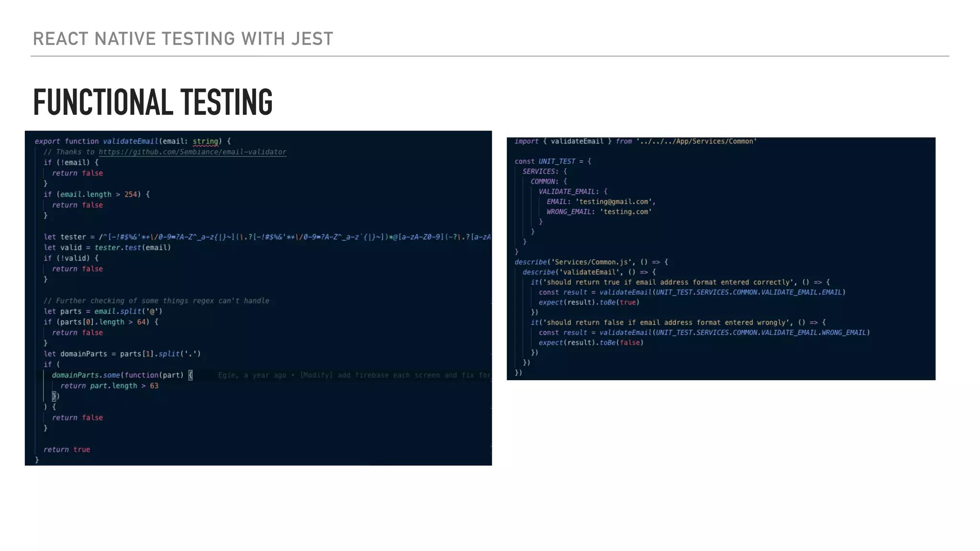This screenshot has width=980, height=551.
Task: Click the 'let domainParts = parts[1].split' line
Action: (x=122, y=354)
